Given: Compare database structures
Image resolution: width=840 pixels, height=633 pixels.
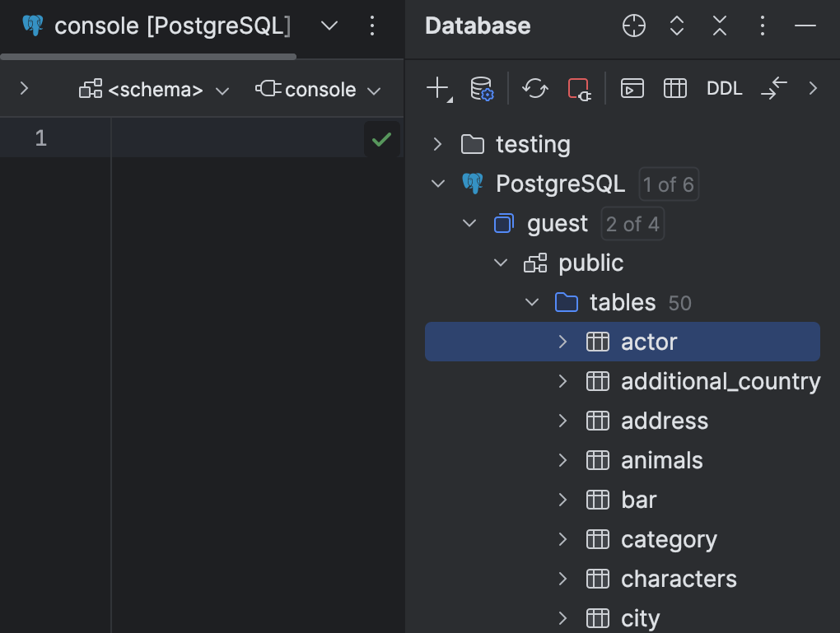Looking at the screenshot, I should pos(774,88).
